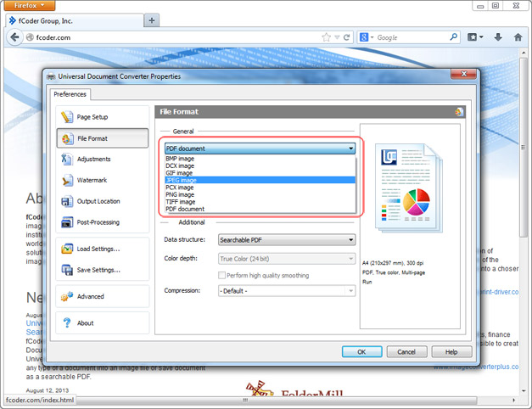Click the Save Settings icon
532x409 pixels.
click(67, 270)
